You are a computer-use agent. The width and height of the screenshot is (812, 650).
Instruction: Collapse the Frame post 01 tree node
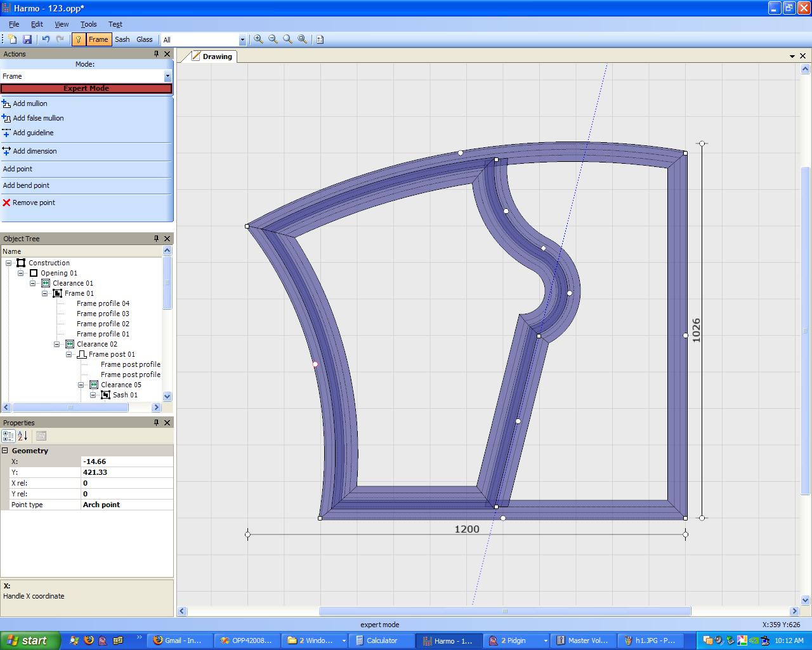click(x=69, y=354)
